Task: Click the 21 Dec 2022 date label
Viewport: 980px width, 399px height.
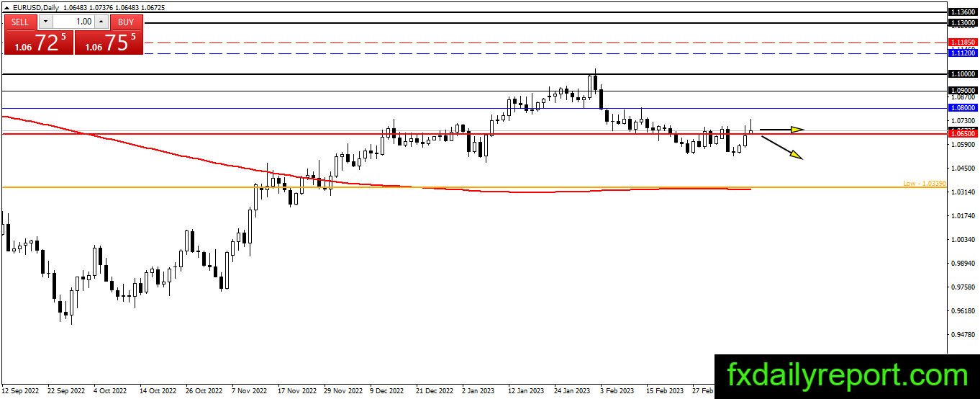Action: [x=435, y=391]
